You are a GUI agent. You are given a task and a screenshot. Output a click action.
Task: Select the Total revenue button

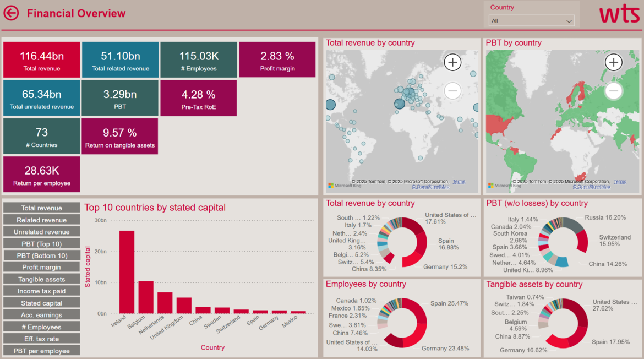point(41,208)
